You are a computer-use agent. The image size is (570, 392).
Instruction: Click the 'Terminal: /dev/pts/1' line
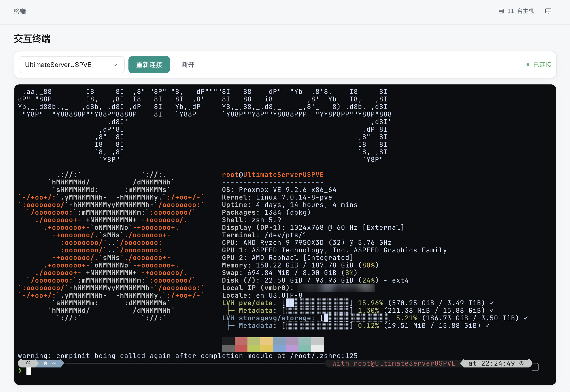coord(264,235)
